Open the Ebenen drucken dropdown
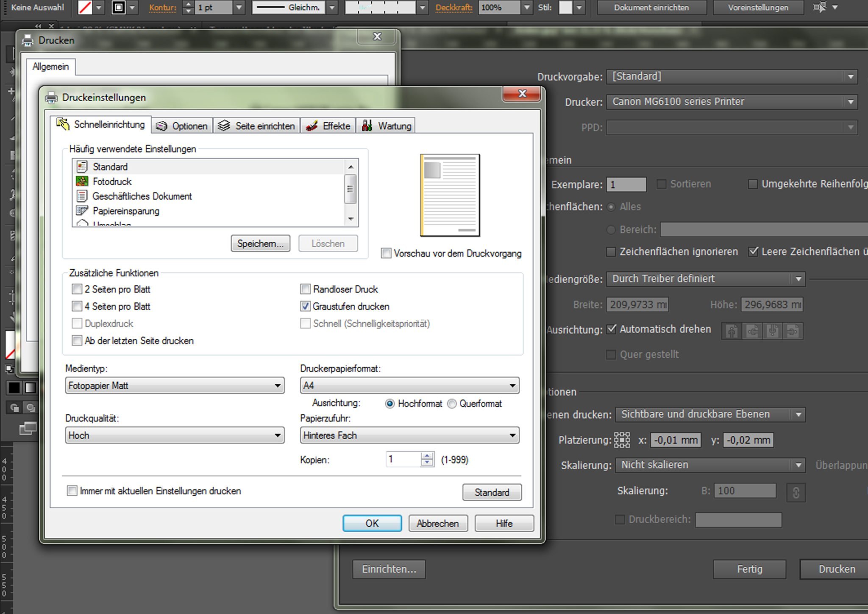Screen dimensions: 868x614 tap(710, 414)
